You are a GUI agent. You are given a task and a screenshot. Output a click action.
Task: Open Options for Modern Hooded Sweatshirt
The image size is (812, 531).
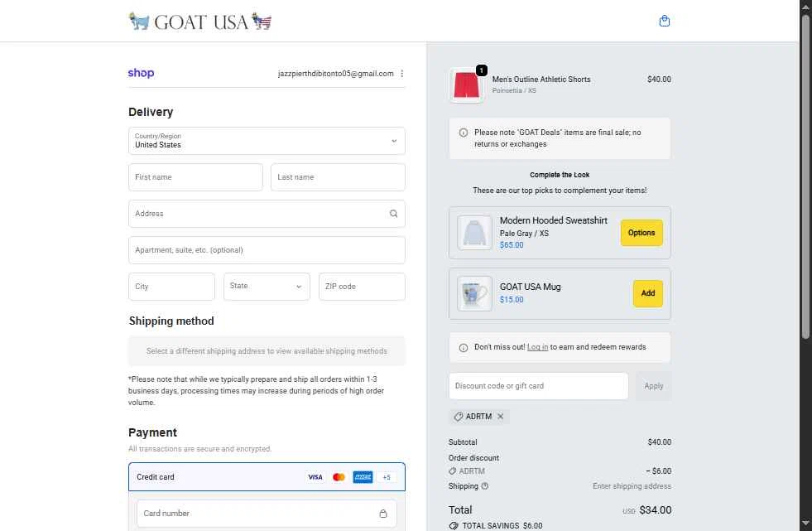[641, 233]
